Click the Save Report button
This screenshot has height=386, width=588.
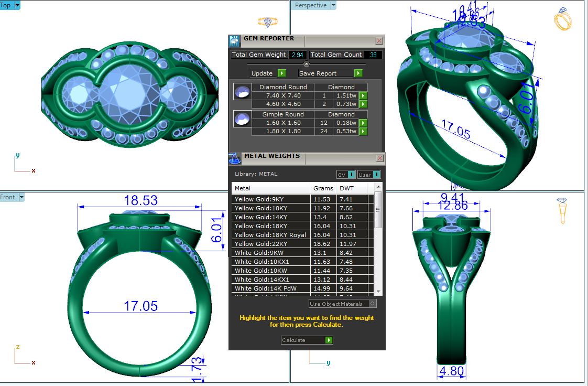pyautogui.click(x=330, y=73)
